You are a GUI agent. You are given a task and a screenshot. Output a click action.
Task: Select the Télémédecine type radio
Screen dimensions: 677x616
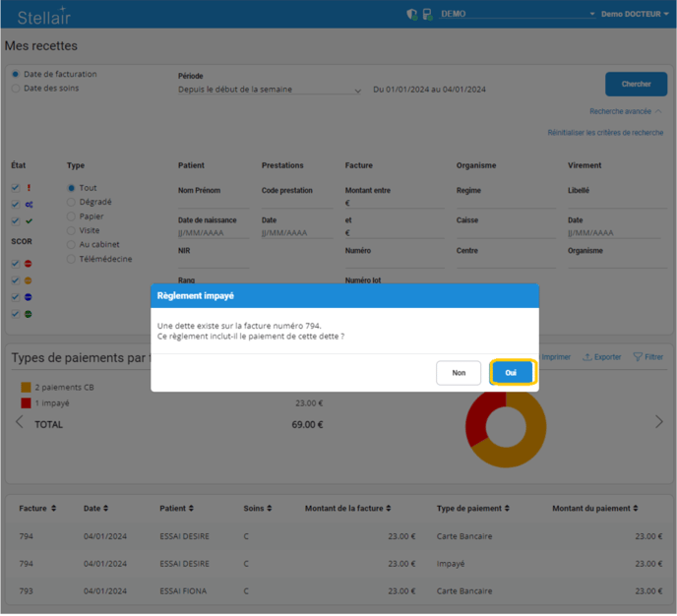[x=71, y=260]
